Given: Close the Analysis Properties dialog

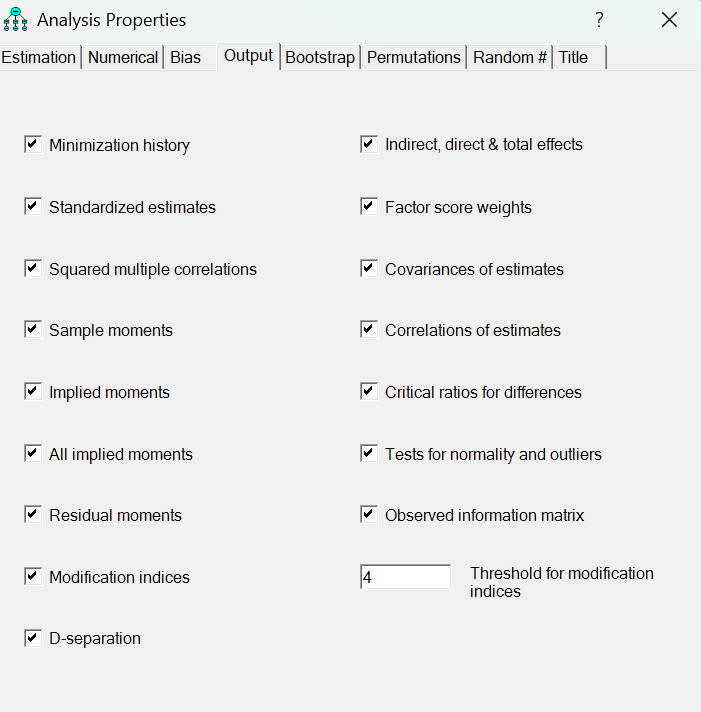Looking at the screenshot, I should point(670,20).
